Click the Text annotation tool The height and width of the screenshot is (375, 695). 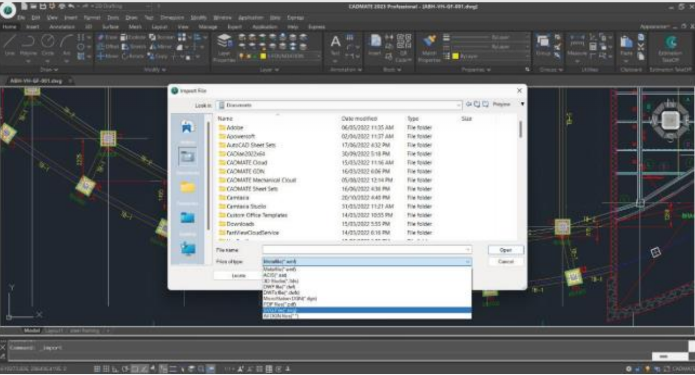coord(336,48)
